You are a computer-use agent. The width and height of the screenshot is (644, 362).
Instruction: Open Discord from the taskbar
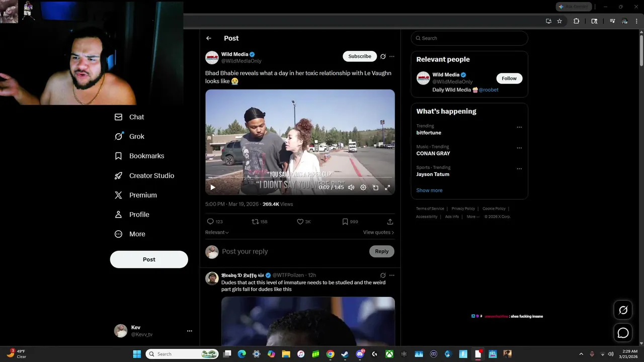[360, 354]
